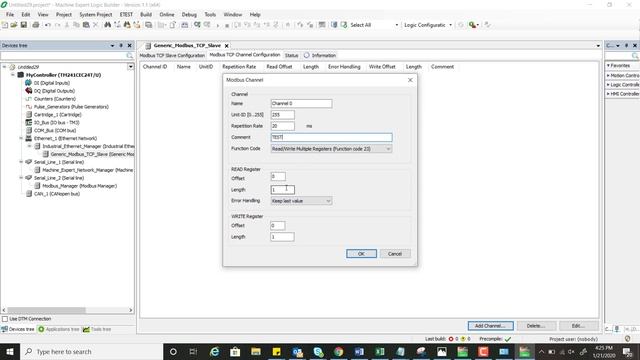Switch to the Information tab

click(320, 55)
